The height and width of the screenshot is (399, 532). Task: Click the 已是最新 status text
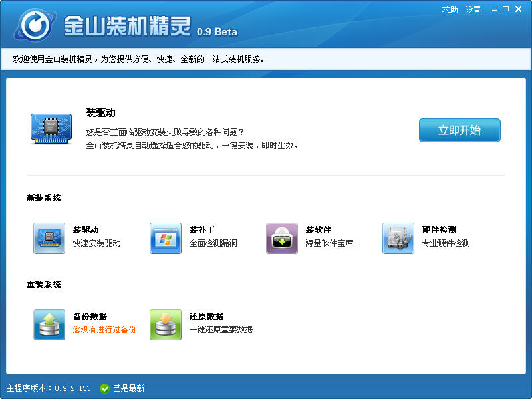click(x=128, y=388)
